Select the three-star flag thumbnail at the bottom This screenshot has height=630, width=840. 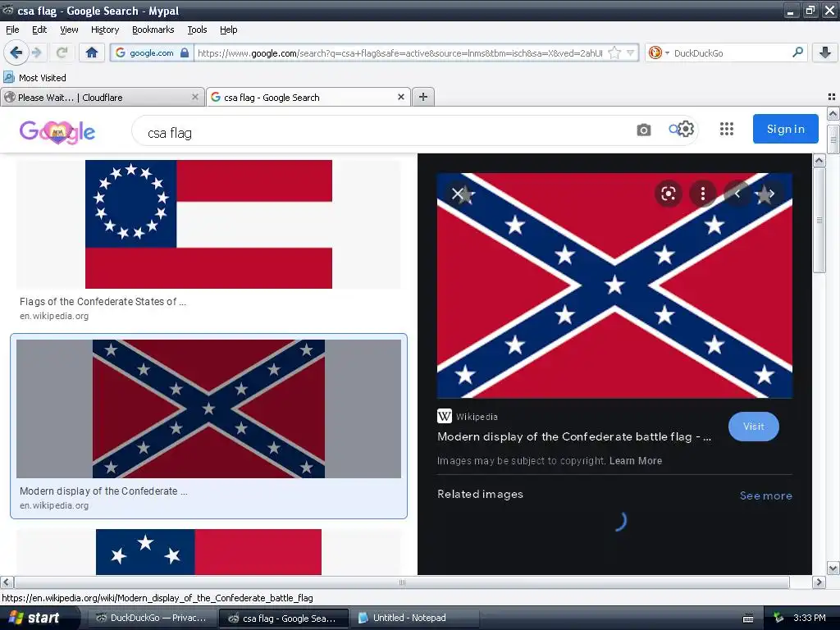click(208, 552)
